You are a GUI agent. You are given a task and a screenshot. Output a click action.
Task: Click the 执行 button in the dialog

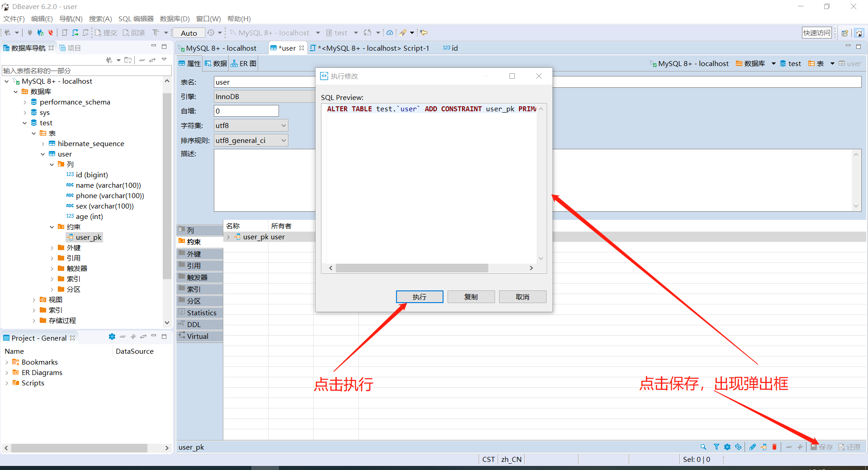419,297
